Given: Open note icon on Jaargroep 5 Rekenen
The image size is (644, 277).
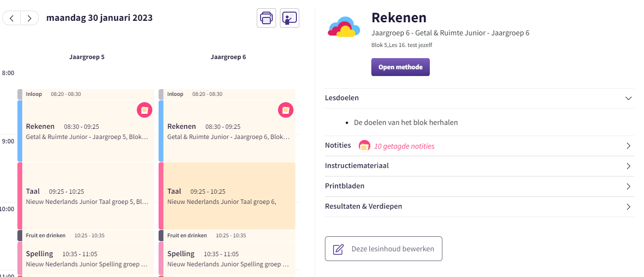Looking at the screenshot, I should pos(144,110).
